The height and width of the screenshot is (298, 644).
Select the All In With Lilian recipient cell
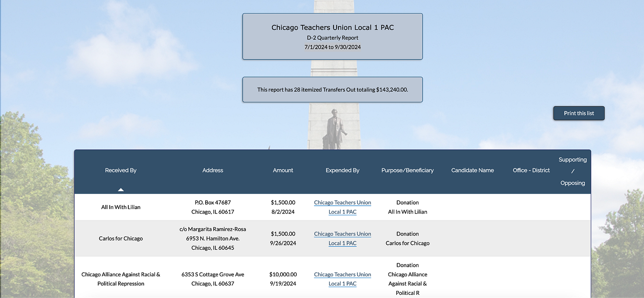point(121,207)
